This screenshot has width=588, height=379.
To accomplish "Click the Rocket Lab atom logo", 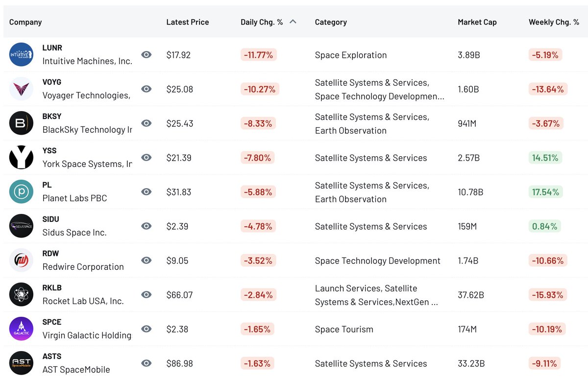I will click(21, 294).
